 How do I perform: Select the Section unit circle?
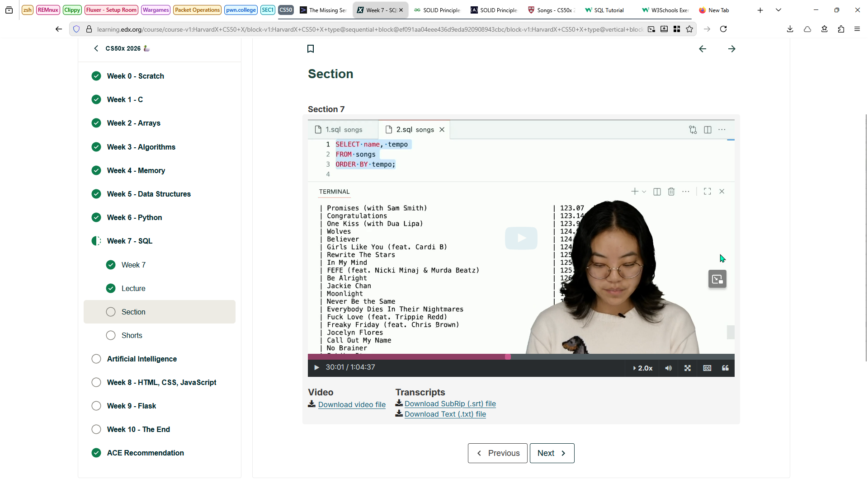111,312
